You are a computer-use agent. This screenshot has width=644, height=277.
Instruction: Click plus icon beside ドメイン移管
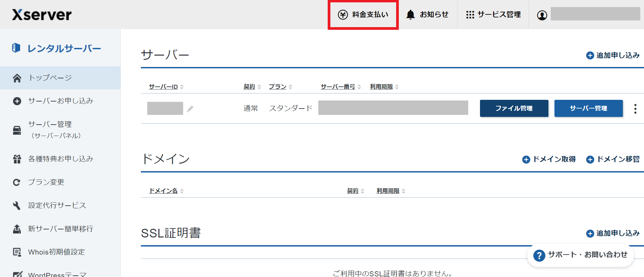pyautogui.click(x=590, y=160)
